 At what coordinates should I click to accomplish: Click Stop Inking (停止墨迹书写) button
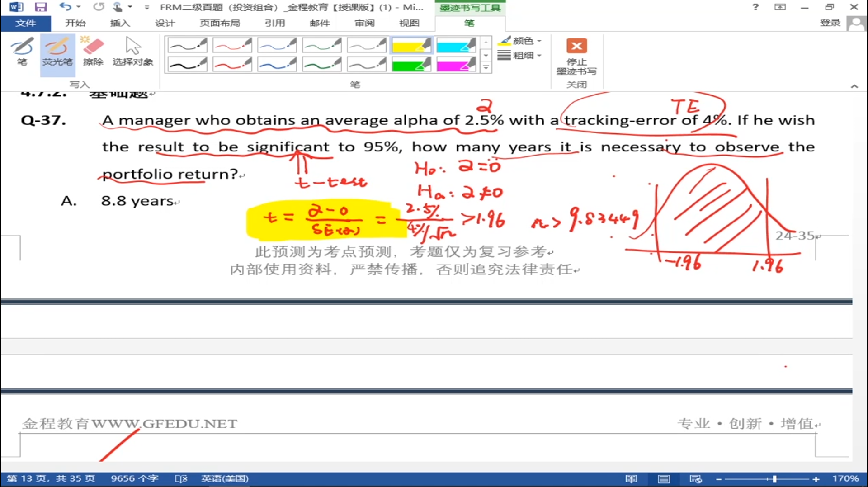(576, 57)
